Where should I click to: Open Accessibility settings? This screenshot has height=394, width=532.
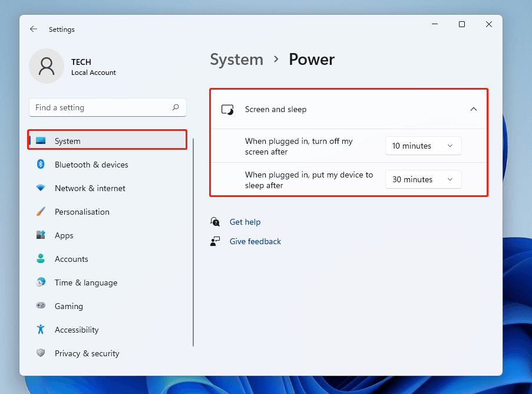click(107, 330)
